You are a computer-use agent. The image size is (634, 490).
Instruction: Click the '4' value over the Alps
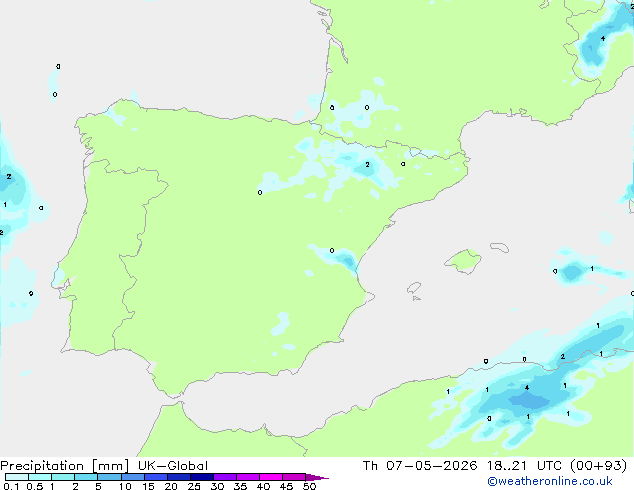click(603, 39)
